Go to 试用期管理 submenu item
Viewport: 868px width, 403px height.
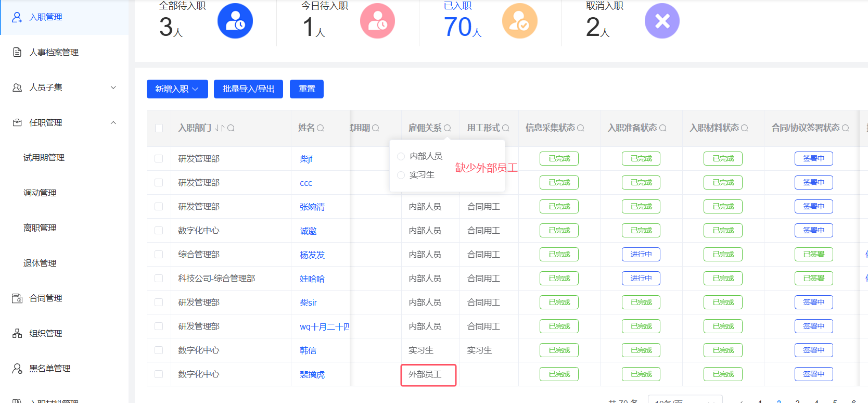(44, 158)
